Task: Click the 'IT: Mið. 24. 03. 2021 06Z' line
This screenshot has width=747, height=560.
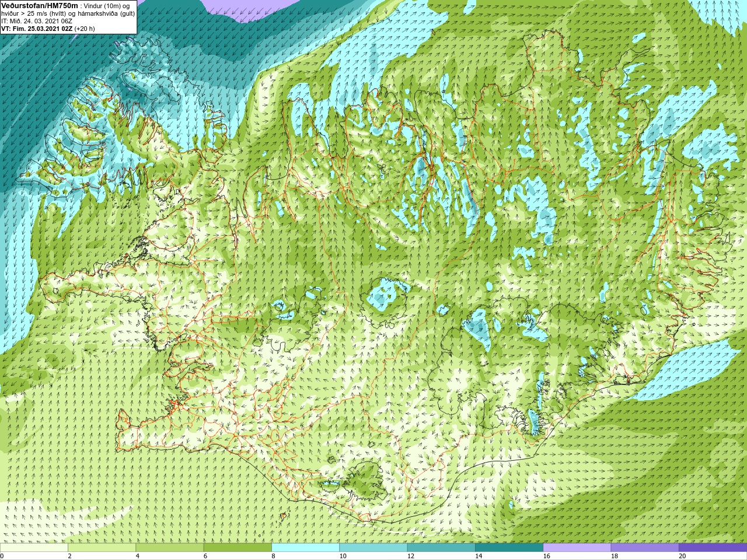Action: coord(37,21)
